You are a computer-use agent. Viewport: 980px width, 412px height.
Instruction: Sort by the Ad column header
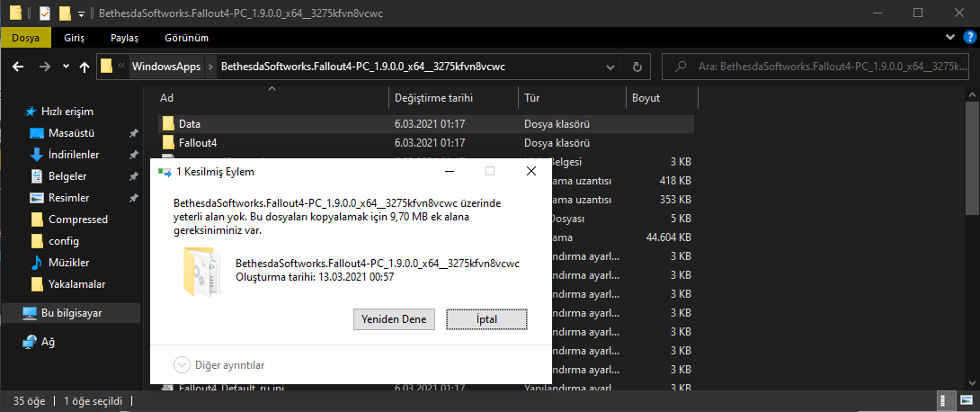272,97
